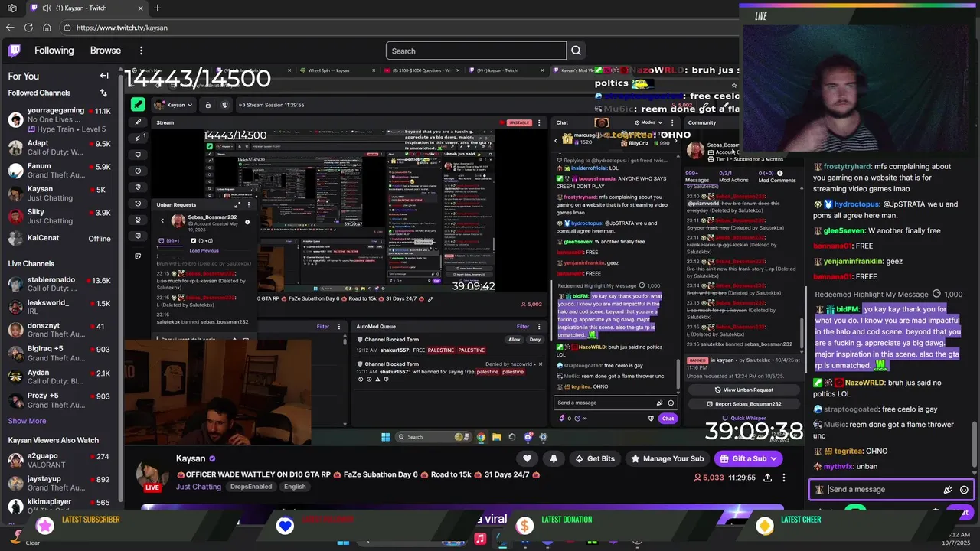Go to the Following tab
The width and height of the screenshot is (980, 551).
(54, 51)
